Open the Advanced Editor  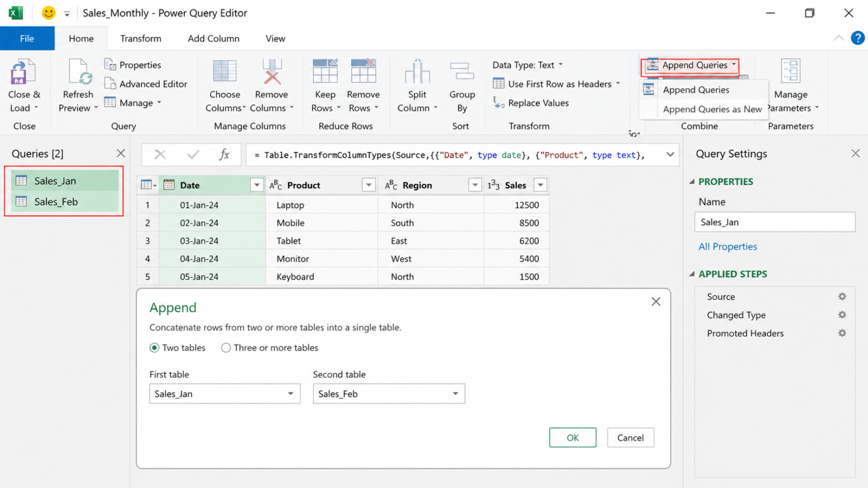146,84
